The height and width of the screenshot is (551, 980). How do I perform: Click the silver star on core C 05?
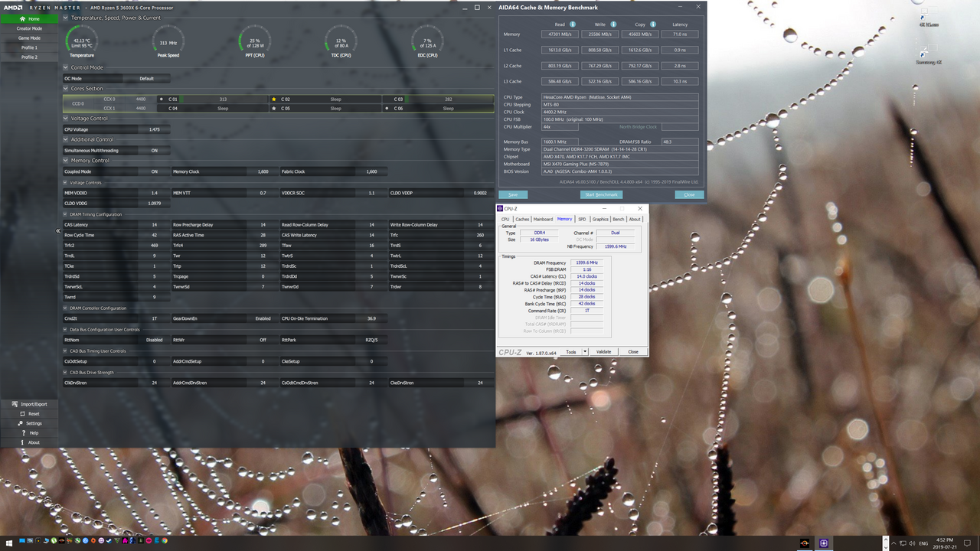274,109
